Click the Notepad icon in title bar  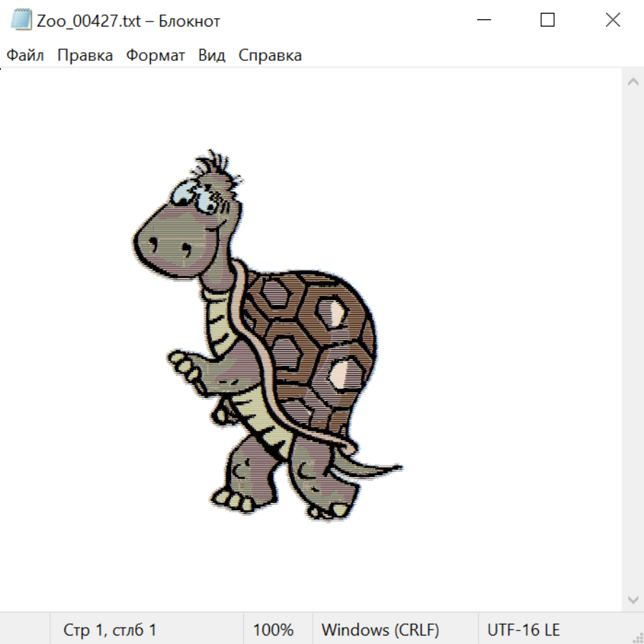tap(22, 21)
